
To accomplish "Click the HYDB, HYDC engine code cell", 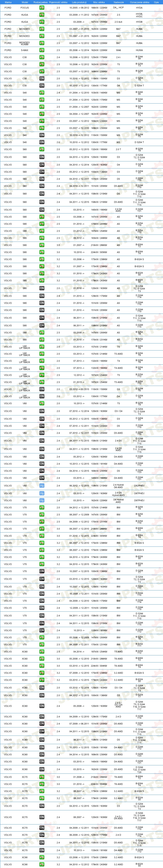I will [x=139, y=15].
